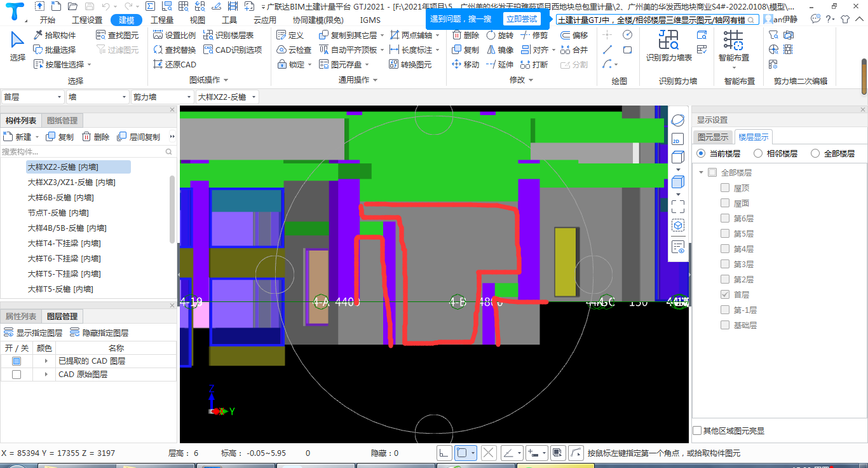
Task: Click the 立即尝试 button
Action: coord(522,18)
